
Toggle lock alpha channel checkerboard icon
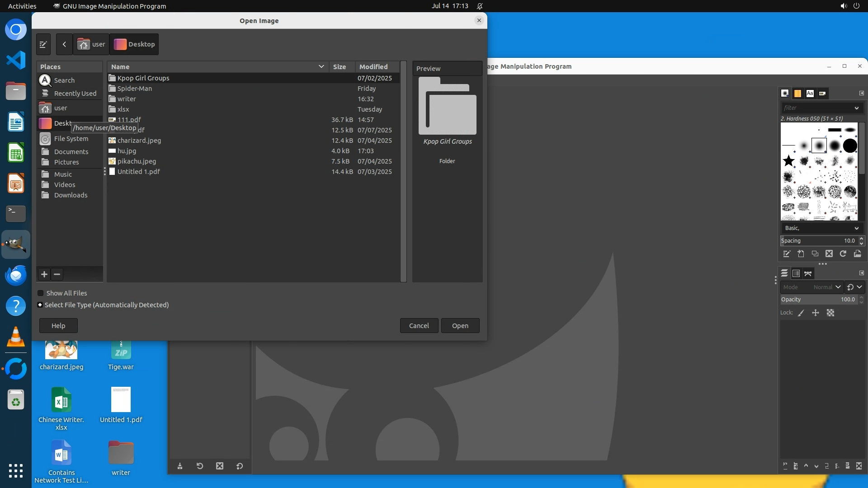tap(830, 313)
